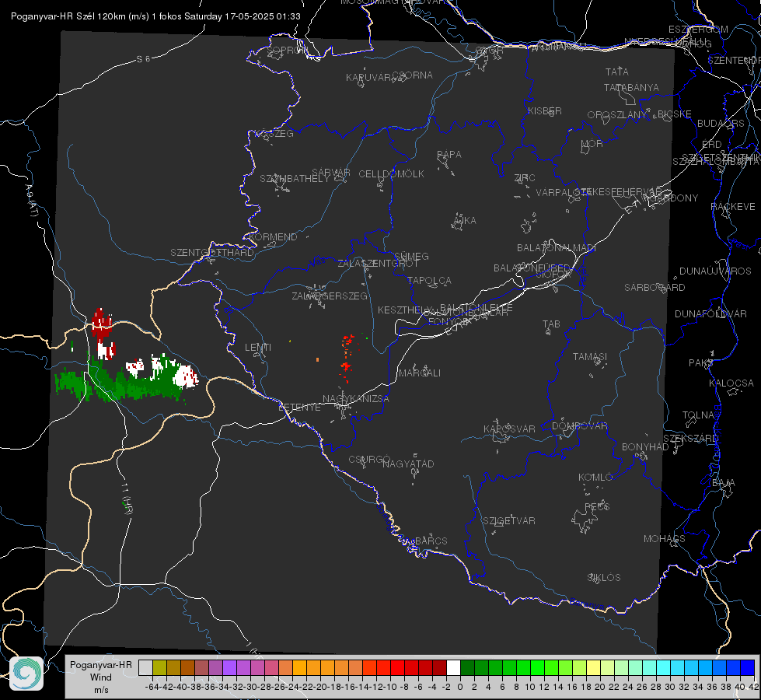Click the TAMASI town label
This screenshot has height=700, width=761.
[590, 357]
